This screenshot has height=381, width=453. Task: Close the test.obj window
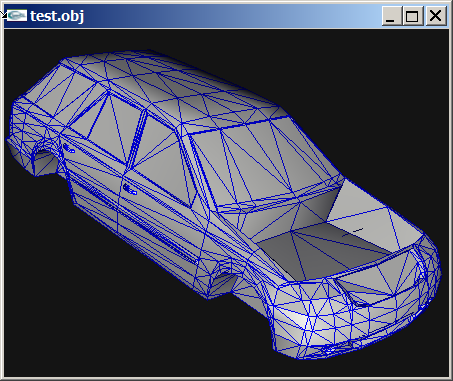(x=435, y=16)
